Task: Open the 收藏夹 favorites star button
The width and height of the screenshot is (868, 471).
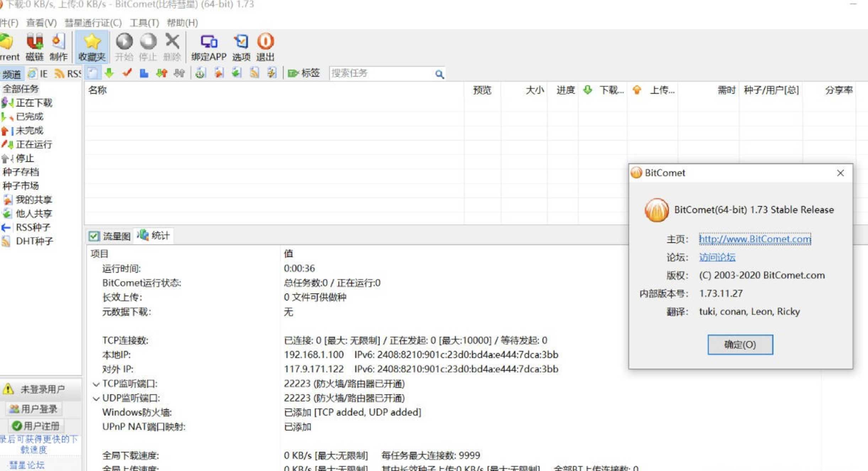Action: click(x=92, y=47)
